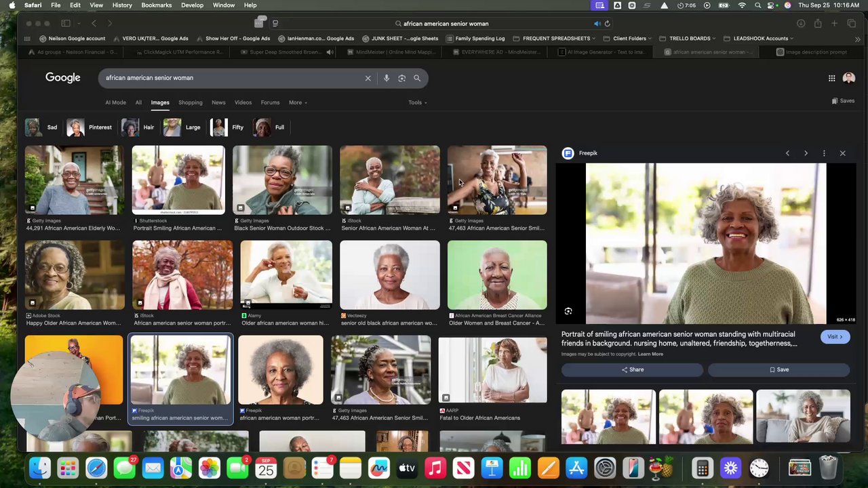This screenshot has width=868, height=488.
Task: Open the AARP Fatal to Older thumbnail
Action: (x=492, y=370)
